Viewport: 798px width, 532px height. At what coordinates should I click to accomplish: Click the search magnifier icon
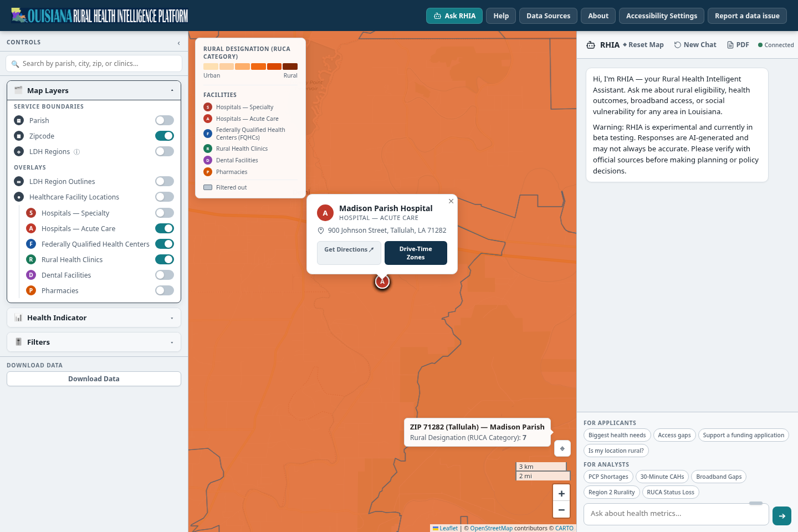pyautogui.click(x=16, y=64)
